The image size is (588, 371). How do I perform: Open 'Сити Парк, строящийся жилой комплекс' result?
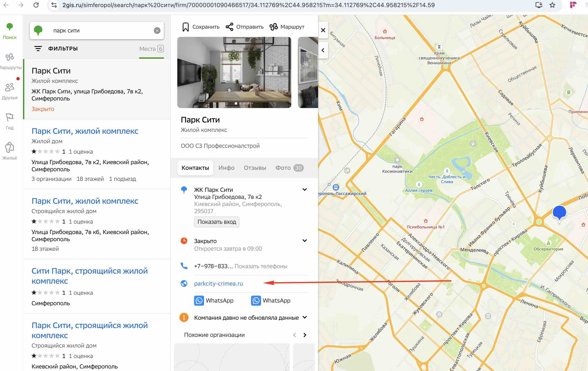tap(89, 276)
